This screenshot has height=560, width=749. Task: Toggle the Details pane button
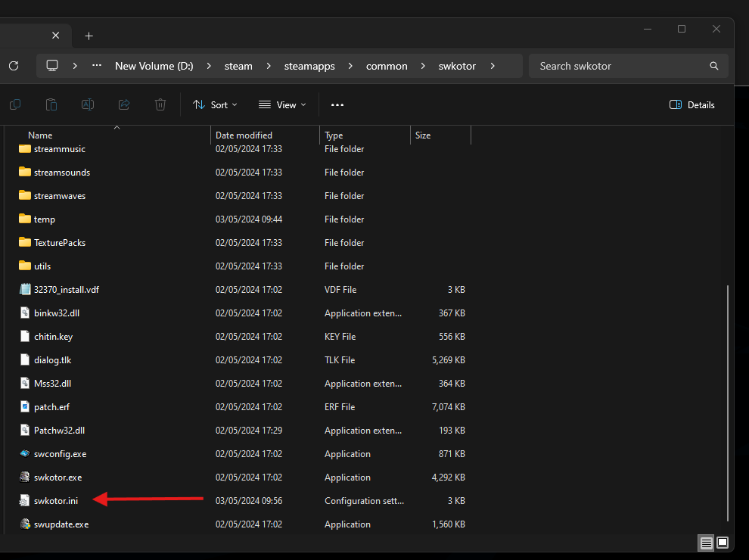(x=692, y=105)
